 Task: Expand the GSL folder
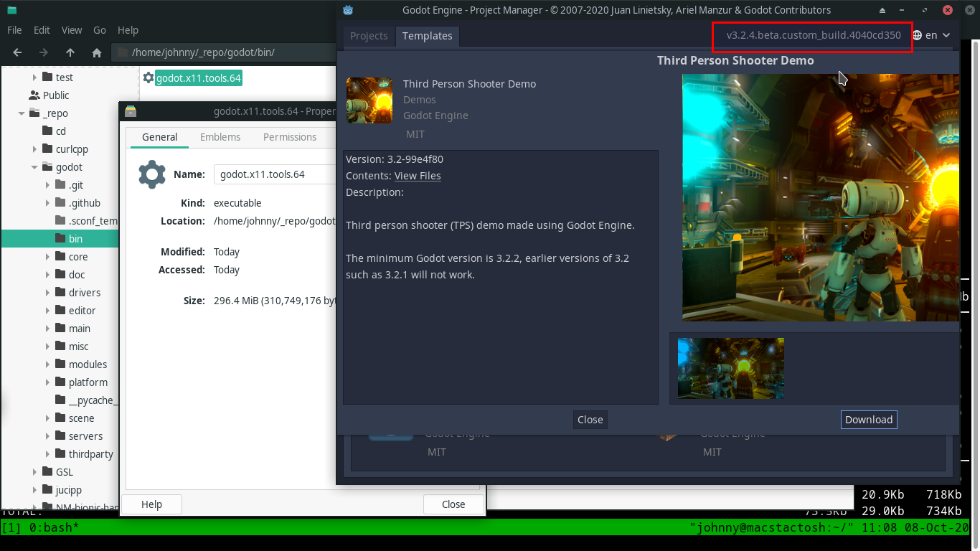[x=34, y=472]
